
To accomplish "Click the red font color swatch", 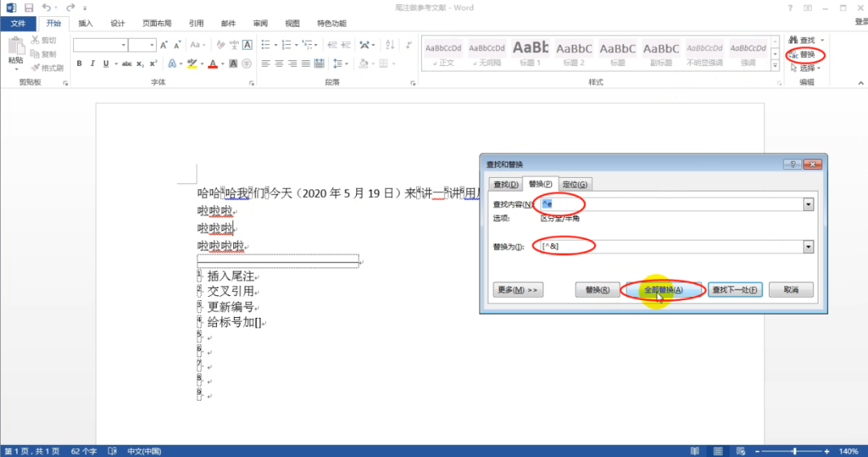I will [x=213, y=64].
